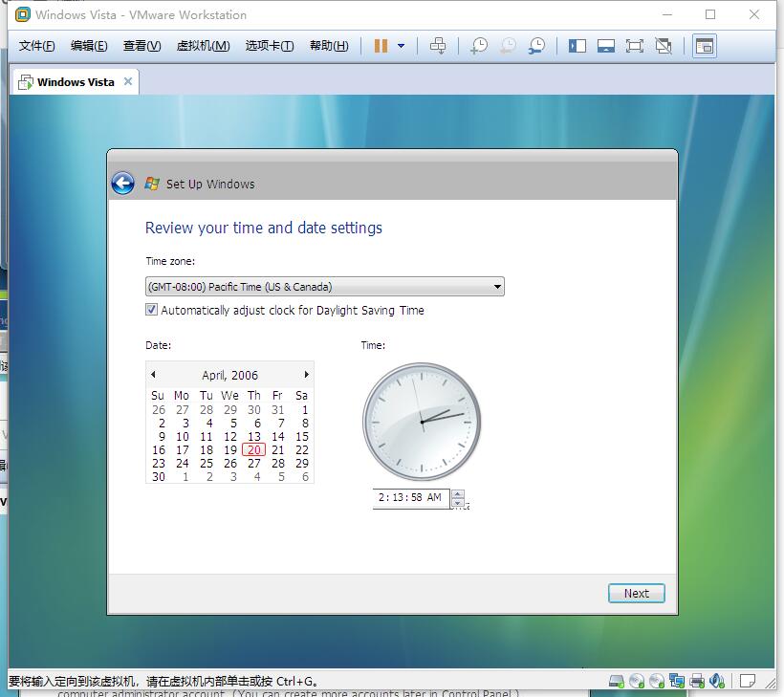Image resolution: width=784 pixels, height=697 pixels.
Task: Select April 18 in the calendar
Action: click(207, 450)
